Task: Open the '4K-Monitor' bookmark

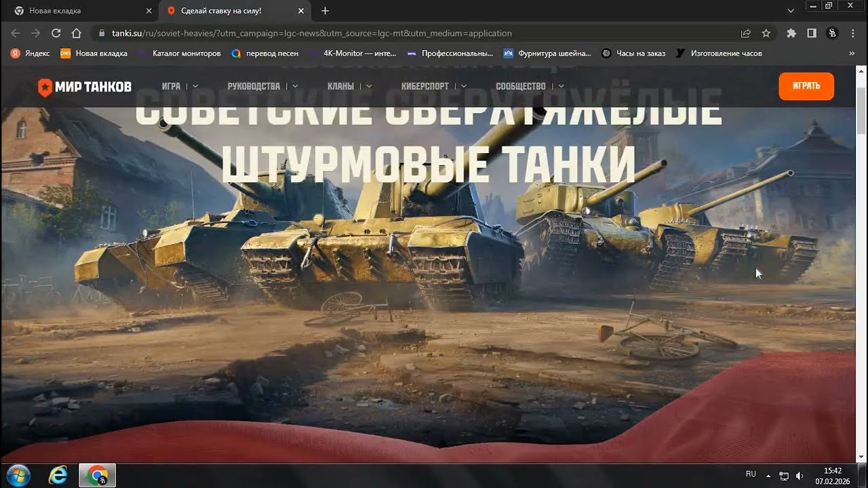Action: (353, 53)
